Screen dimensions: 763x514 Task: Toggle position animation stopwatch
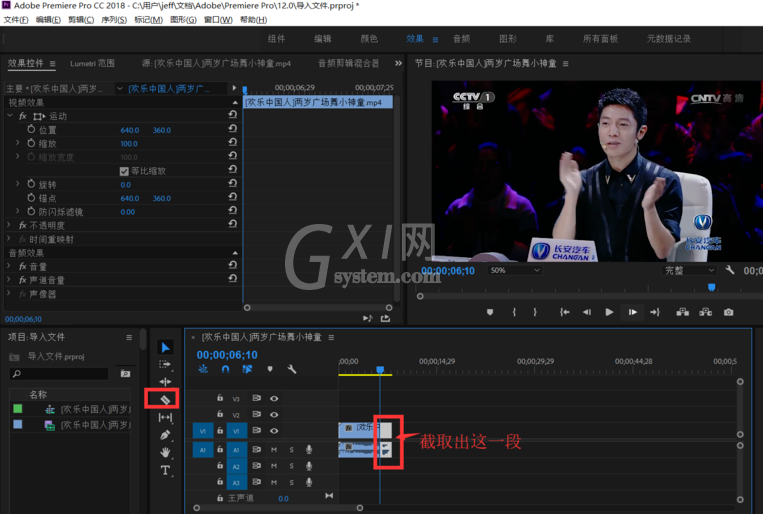31,129
